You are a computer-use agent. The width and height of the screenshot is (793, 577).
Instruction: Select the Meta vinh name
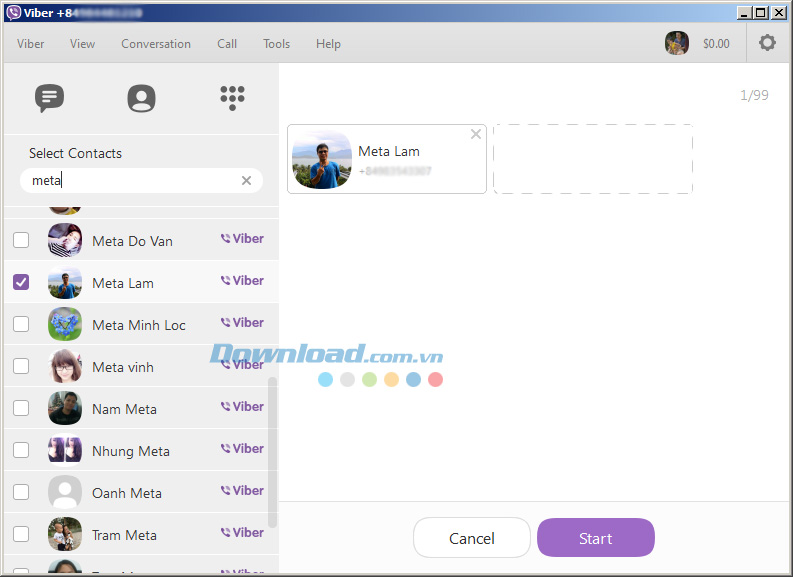[x=123, y=367]
